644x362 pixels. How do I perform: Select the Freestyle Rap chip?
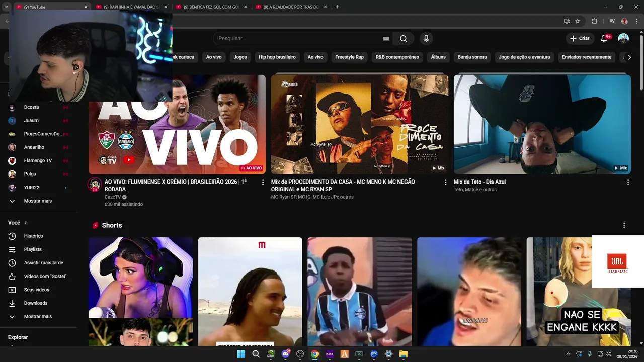tap(349, 57)
